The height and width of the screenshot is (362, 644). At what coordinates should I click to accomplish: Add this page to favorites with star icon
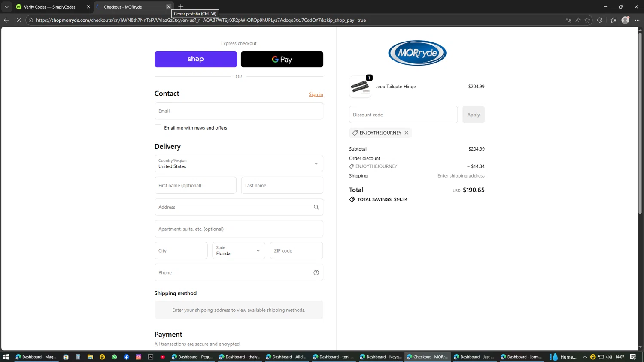tap(587, 20)
